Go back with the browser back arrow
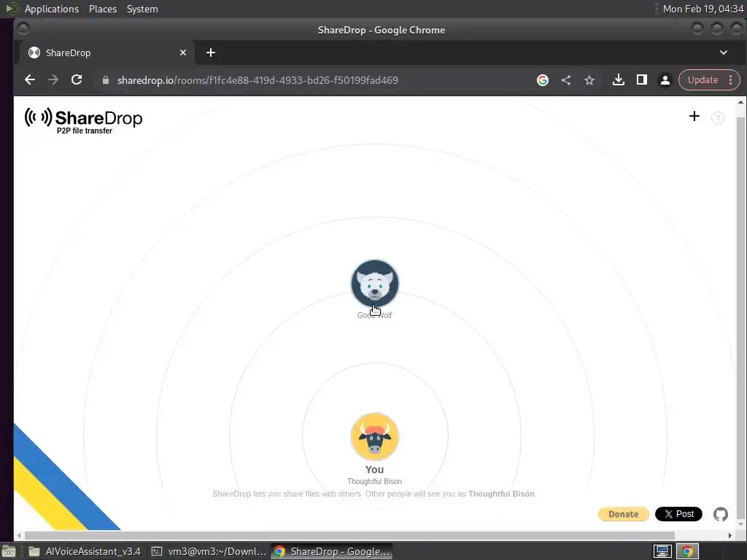Screen dimensions: 747x560 (x=30, y=80)
